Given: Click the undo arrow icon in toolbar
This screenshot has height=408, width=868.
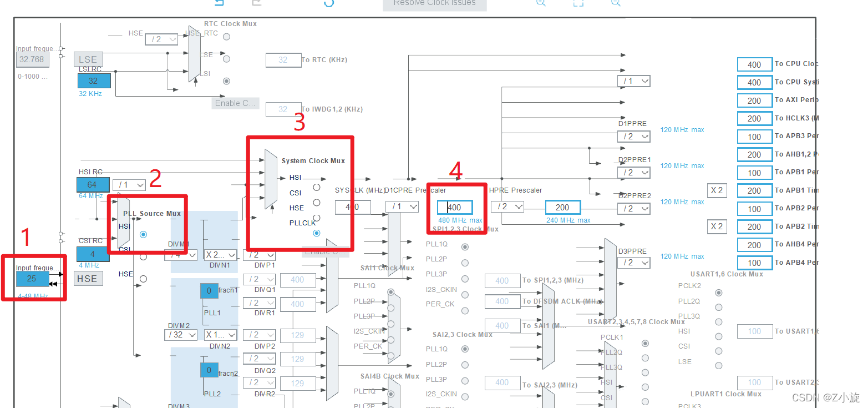Looking at the screenshot, I should pyautogui.click(x=219, y=2).
